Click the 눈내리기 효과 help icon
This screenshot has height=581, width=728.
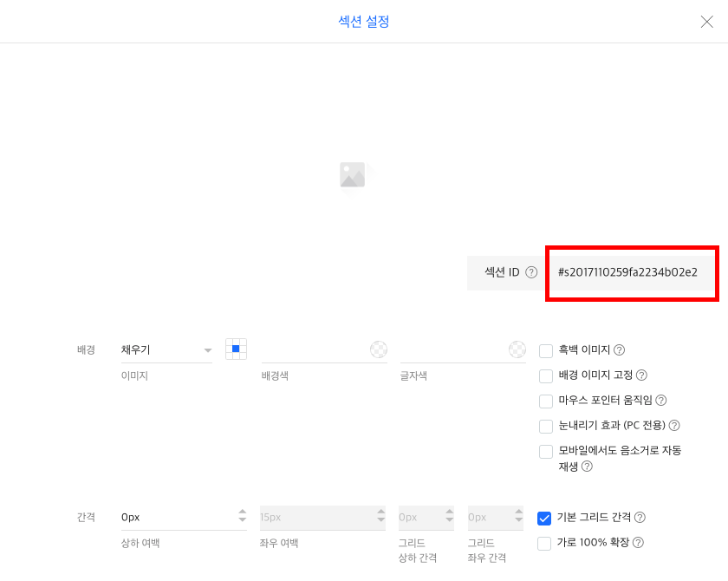pos(673,426)
